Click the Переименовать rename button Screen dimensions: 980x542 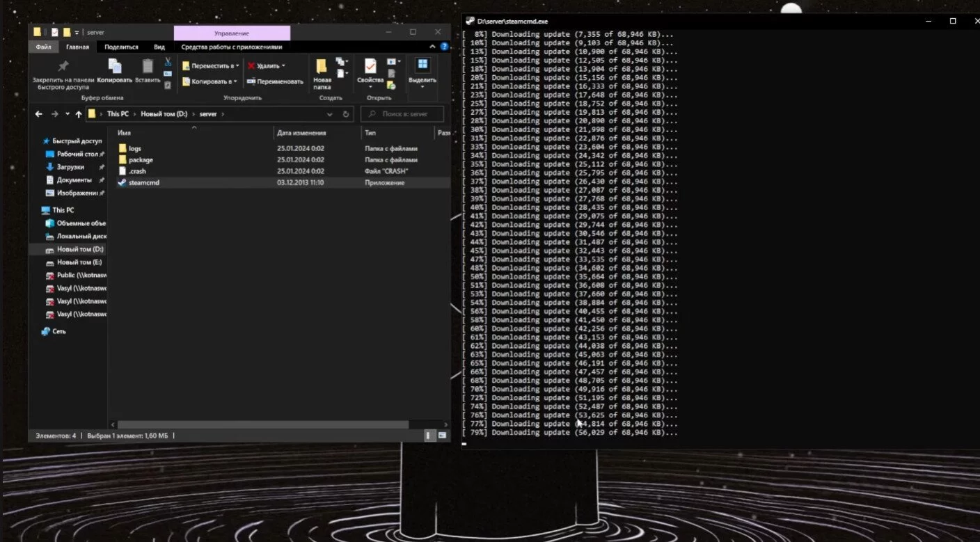(x=276, y=81)
